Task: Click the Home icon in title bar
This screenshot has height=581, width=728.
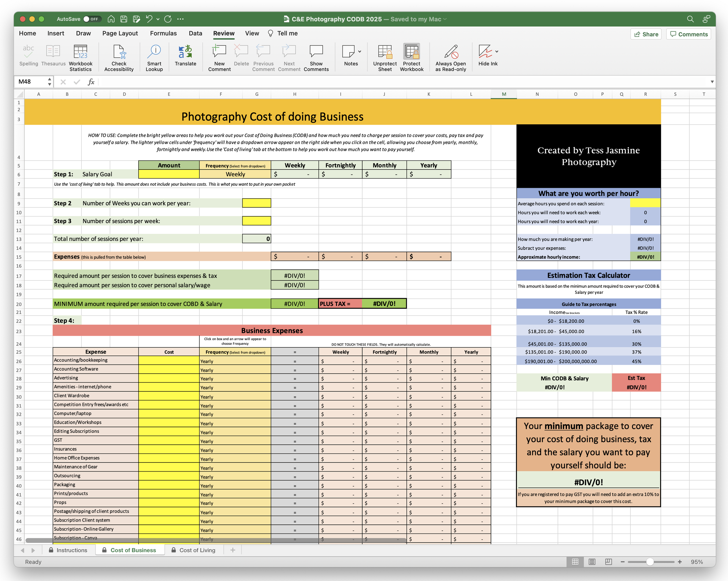Action: coord(111,19)
